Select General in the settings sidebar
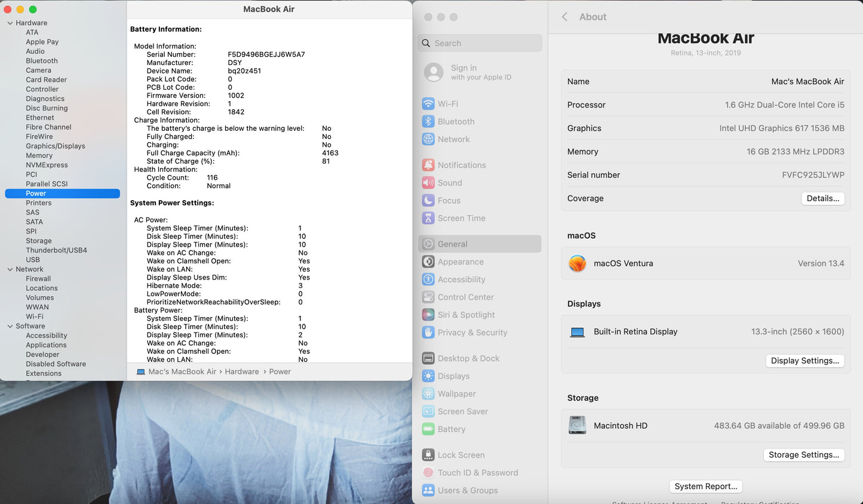Viewport: 863px width, 504px height. tap(453, 244)
